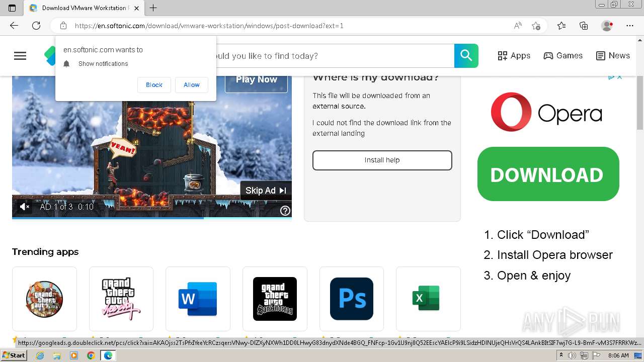Image resolution: width=644 pixels, height=362 pixels.
Task: Allow notifications from en.softonic.com
Action: (x=192, y=85)
